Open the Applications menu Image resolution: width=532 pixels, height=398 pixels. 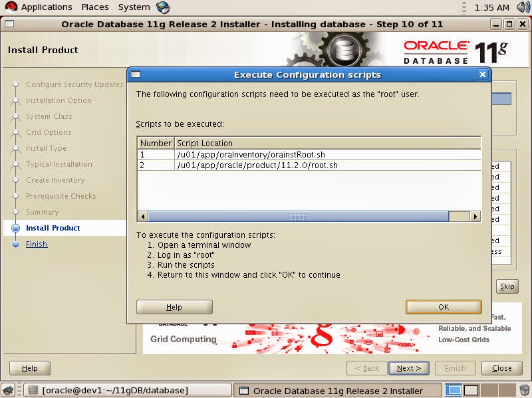click(47, 7)
